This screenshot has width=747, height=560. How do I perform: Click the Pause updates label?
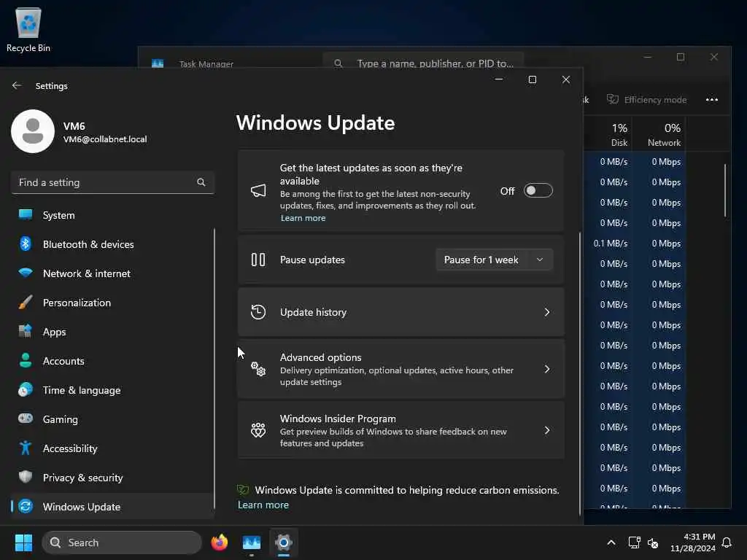click(x=312, y=260)
